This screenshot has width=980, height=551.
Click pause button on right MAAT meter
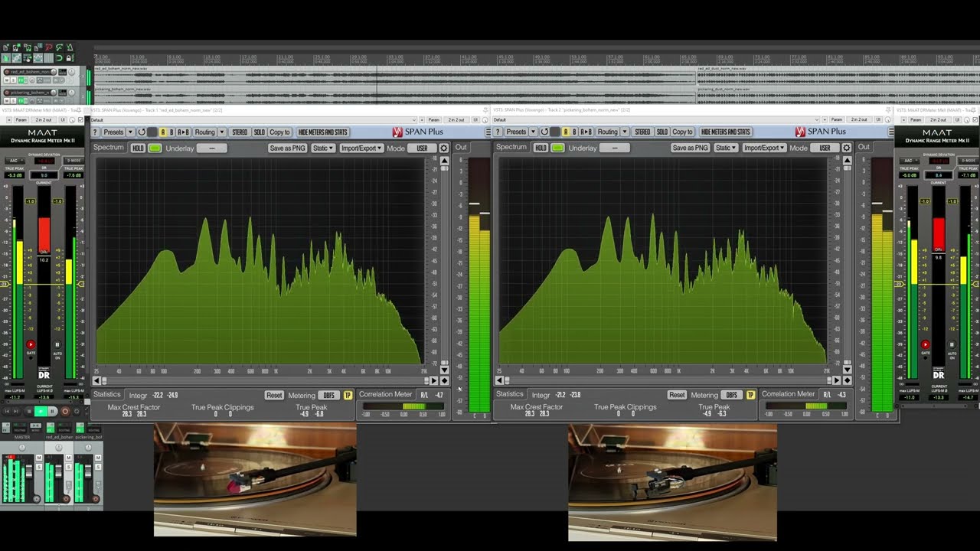952,344
